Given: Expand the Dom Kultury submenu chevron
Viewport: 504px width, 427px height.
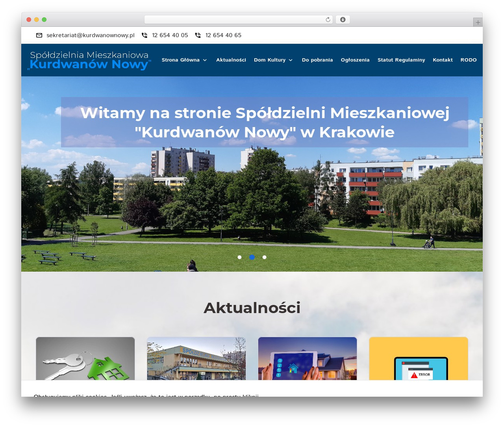Looking at the screenshot, I should 291,60.
